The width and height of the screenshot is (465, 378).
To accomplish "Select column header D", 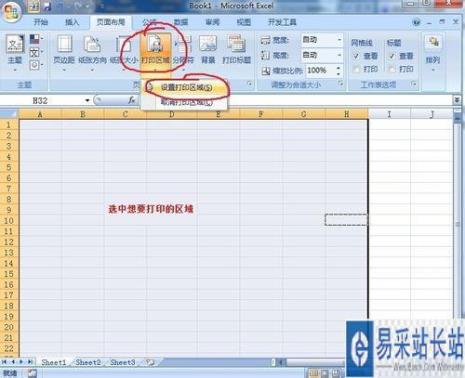I will [x=171, y=114].
